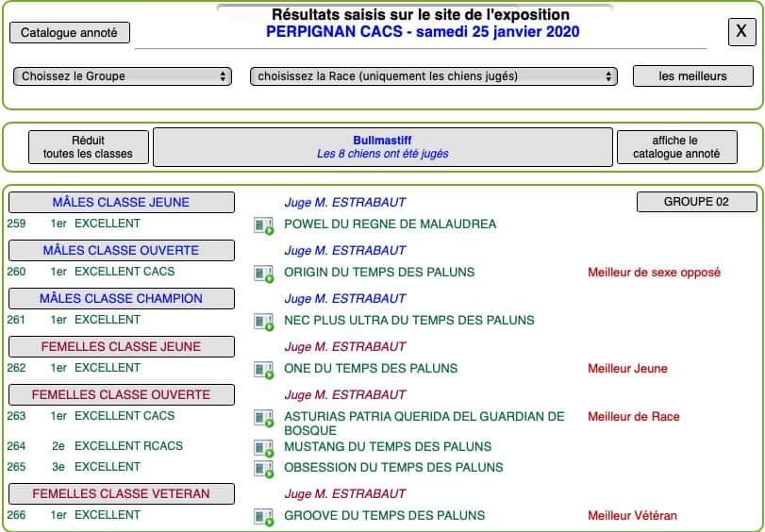Screen dimensions: 765x532
Task: Click affiche le catalogue annoté button
Action: coord(676,147)
